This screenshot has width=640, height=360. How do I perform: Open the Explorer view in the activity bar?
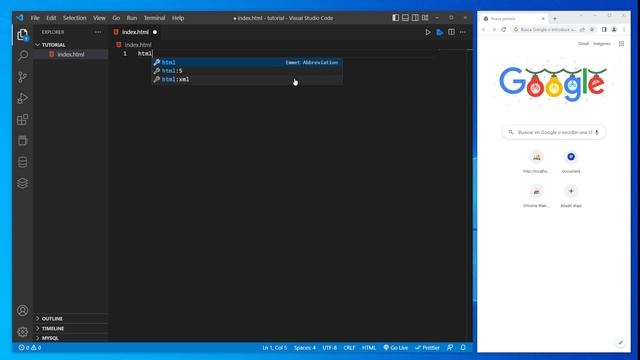[x=23, y=35]
